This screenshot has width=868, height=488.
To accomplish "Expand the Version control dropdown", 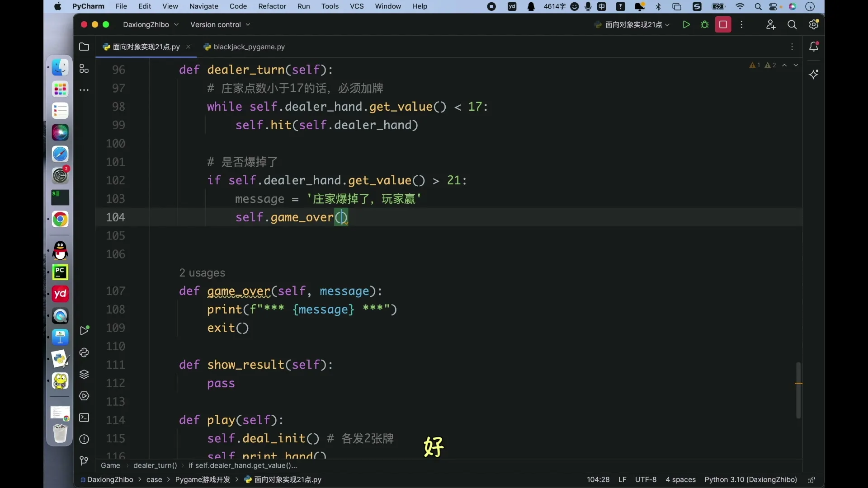I will pyautogui.click(x=220, y=25).
